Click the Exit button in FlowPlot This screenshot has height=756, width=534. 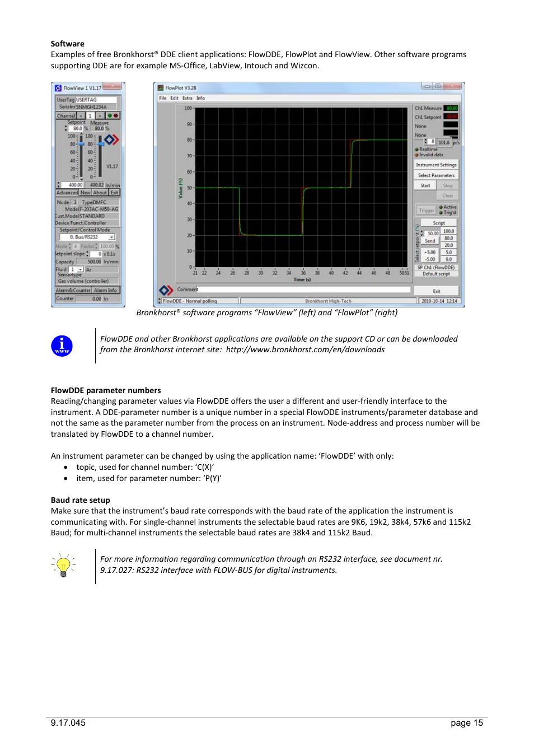coord(437,291)
